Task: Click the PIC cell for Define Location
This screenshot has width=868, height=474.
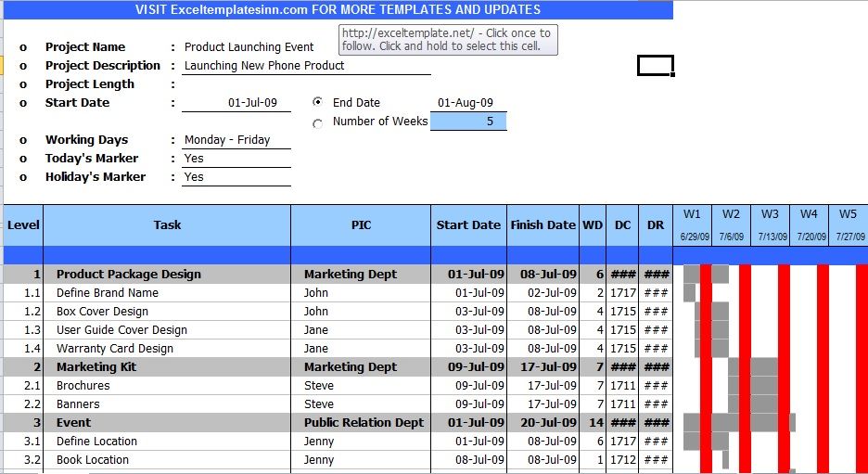Action: (361, 442)
